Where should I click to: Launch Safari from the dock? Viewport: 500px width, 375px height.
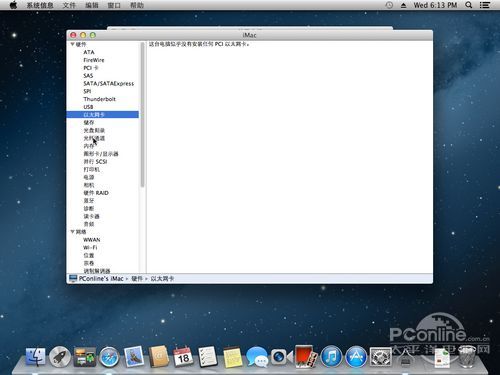109,357
